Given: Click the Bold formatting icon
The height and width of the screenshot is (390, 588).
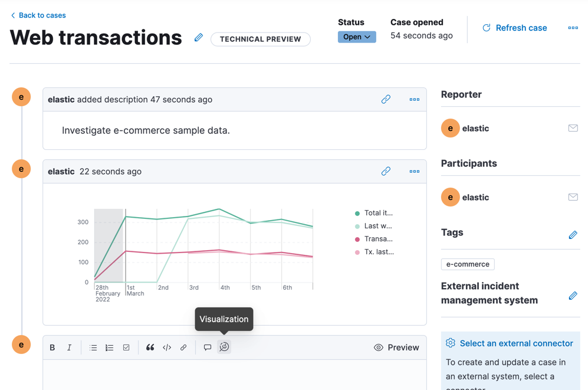Looking at the screenshot, I should 52,348.
